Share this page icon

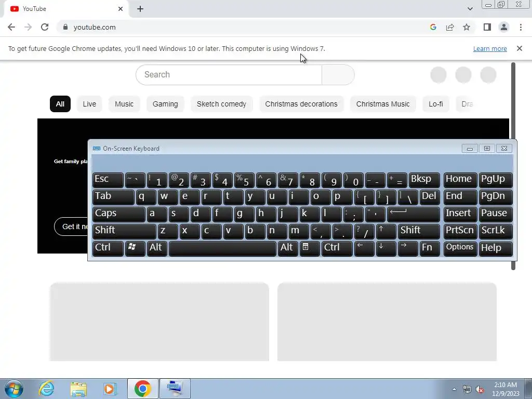(x=450, y=27)
